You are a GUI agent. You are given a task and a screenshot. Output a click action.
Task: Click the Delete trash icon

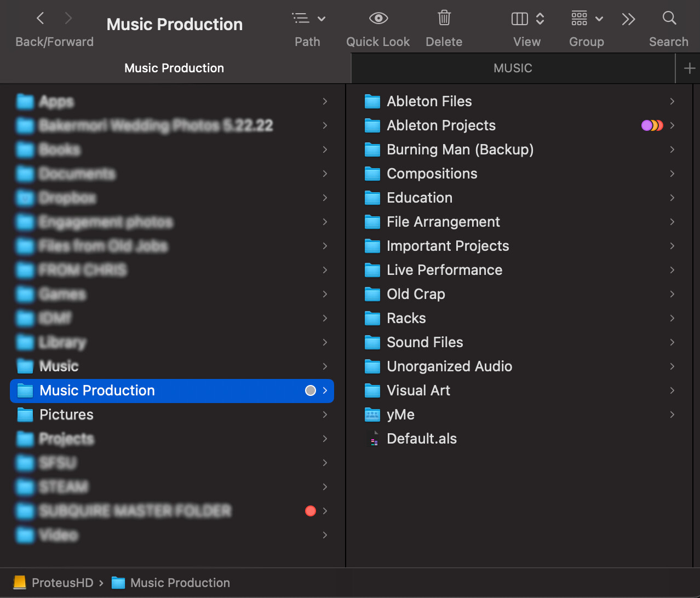tap(444, 18)
